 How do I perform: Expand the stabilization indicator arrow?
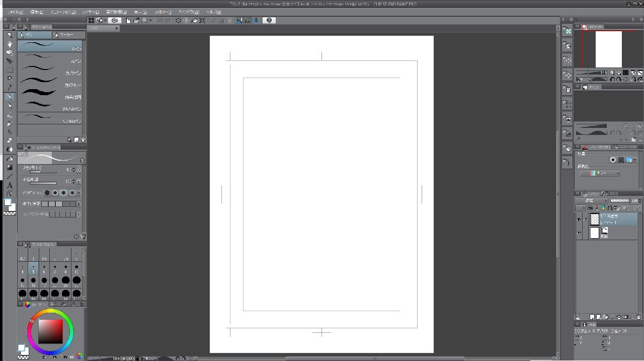[78, 204]
